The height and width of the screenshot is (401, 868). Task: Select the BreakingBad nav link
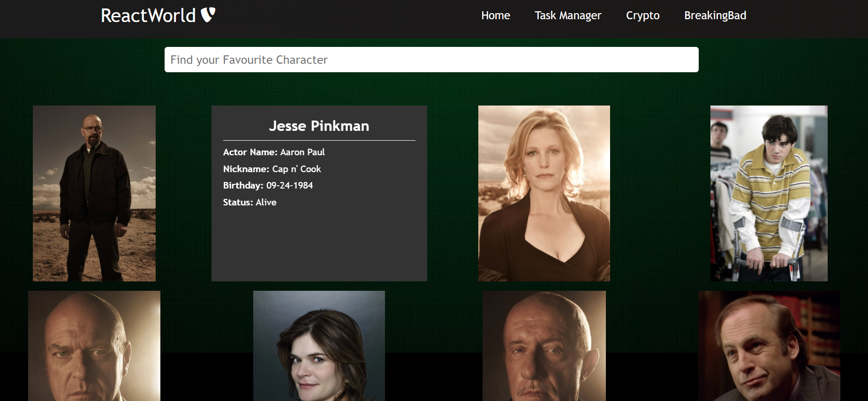click(715, 15)
